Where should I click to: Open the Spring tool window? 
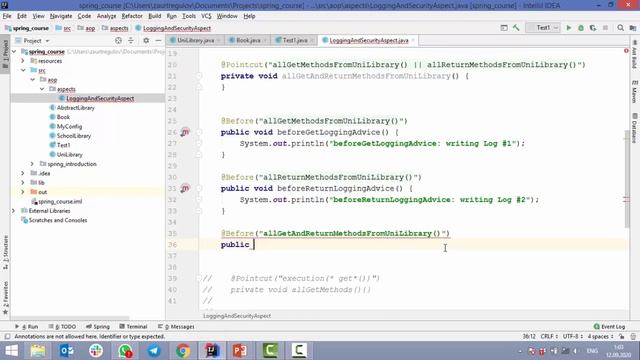coord(98,327)
